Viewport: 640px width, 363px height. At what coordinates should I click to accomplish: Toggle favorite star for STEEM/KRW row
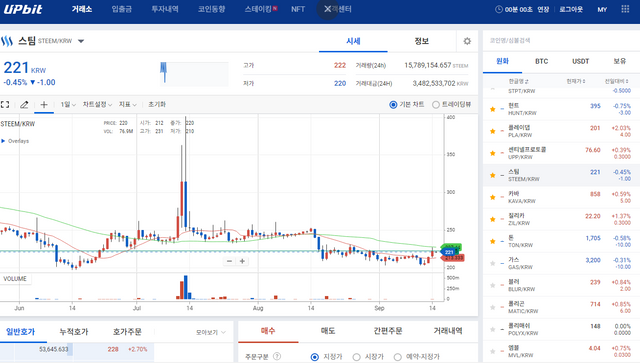[x=493, y=175]
